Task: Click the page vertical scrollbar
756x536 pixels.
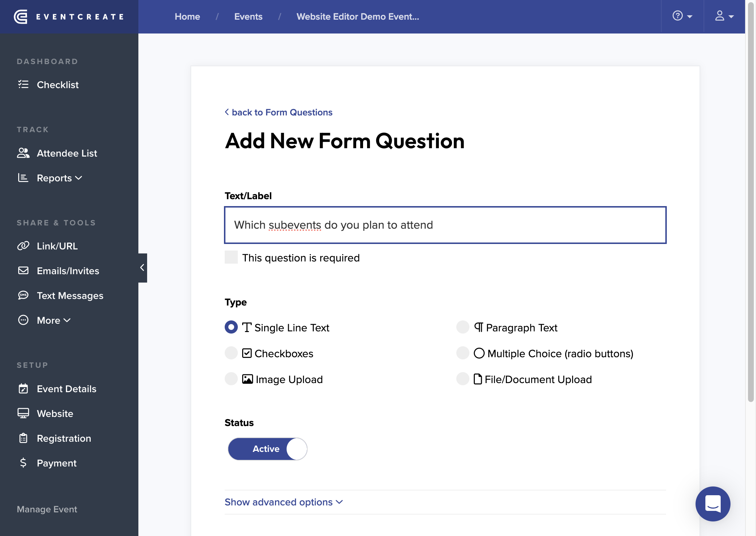Action: coord(751,202)
